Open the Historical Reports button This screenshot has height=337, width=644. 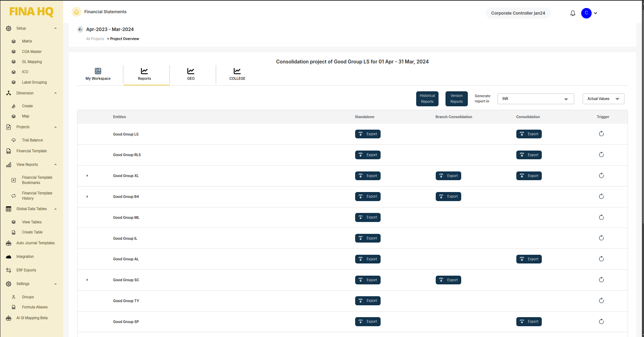427,99
